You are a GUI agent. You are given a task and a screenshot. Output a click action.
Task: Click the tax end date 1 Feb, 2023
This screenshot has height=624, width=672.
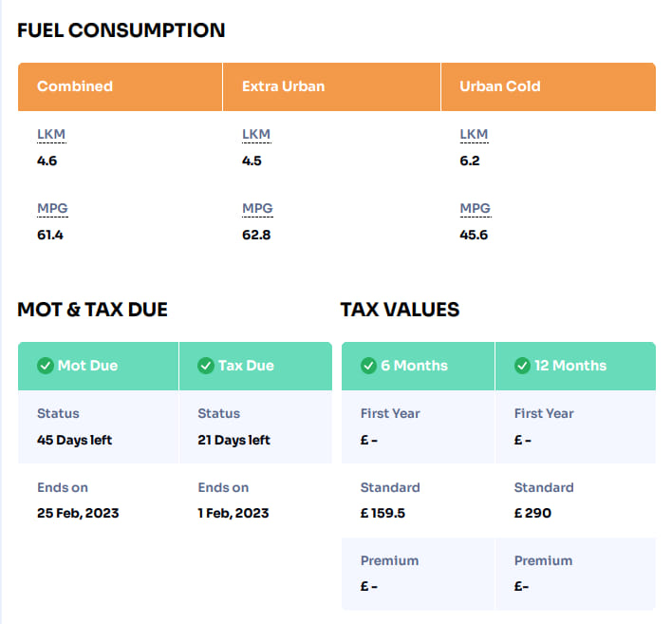(x=233, y=513)
